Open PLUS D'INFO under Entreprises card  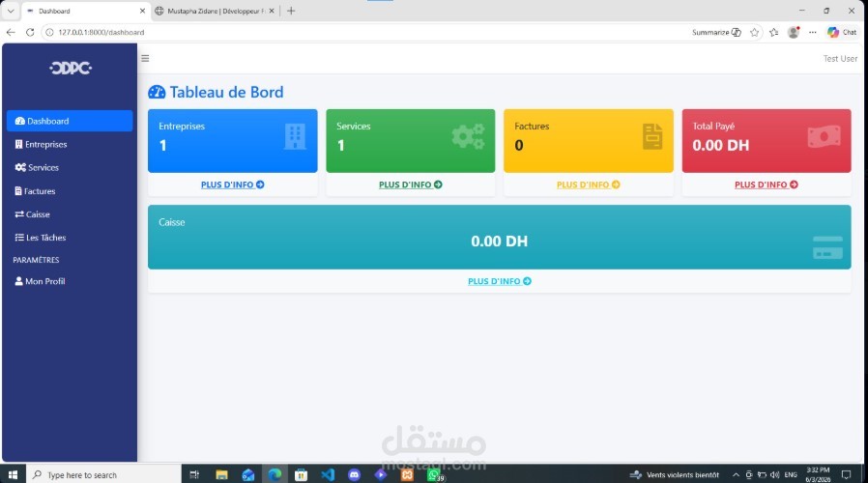[233, 185]
